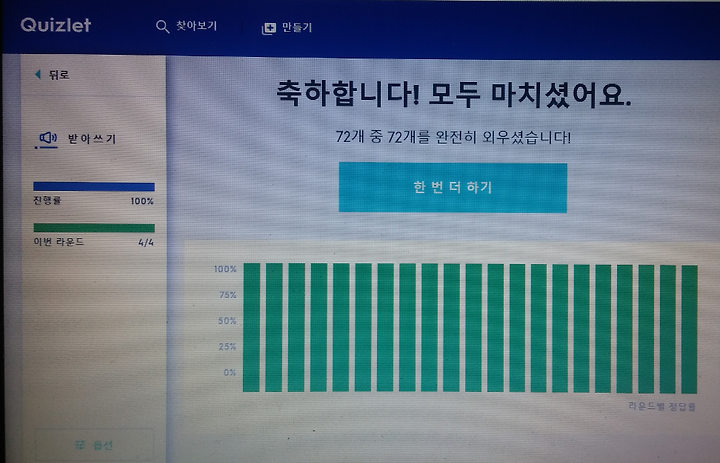Viewport: 720px width, 463px height.
Task: Click the 72개 중 72개 summary text
Action: point(453,137)
